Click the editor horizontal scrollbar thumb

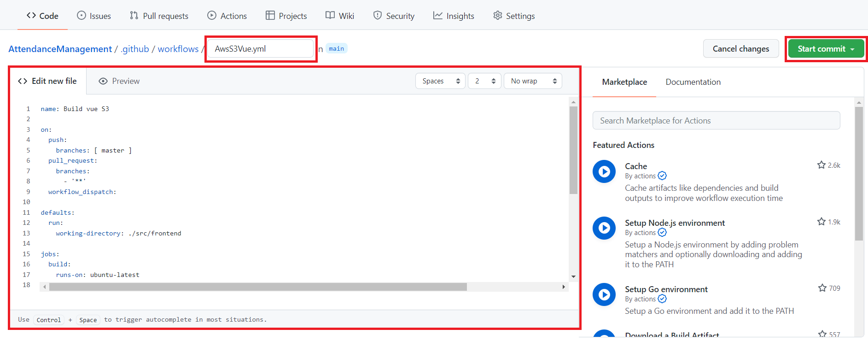tap(258, 287)
